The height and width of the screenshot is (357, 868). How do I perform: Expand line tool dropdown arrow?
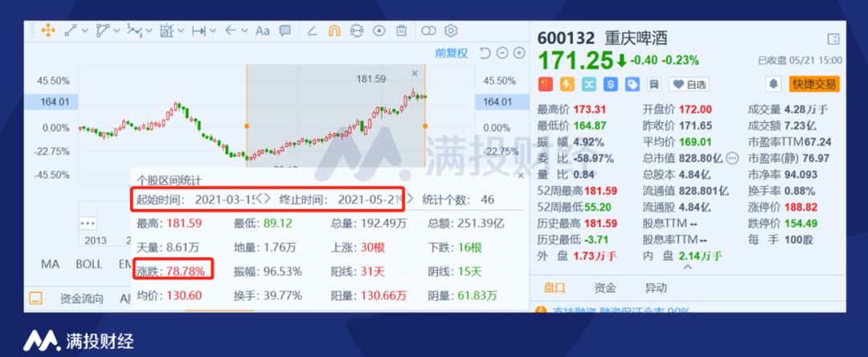click(x=84, y=31)
